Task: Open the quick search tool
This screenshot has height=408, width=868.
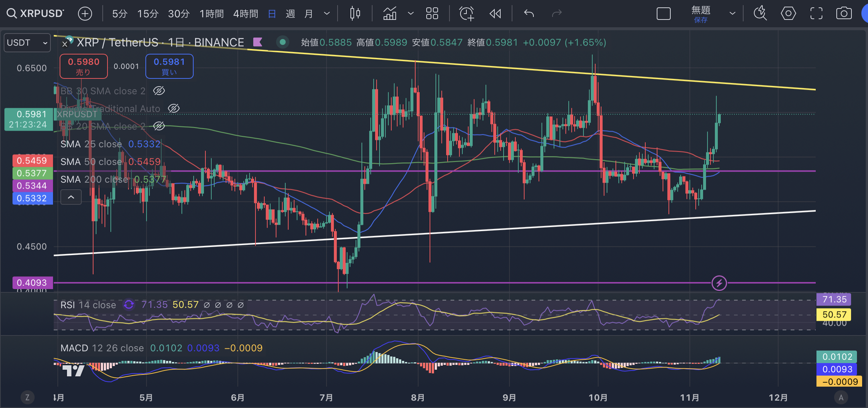Action: [x=760, y=14]
